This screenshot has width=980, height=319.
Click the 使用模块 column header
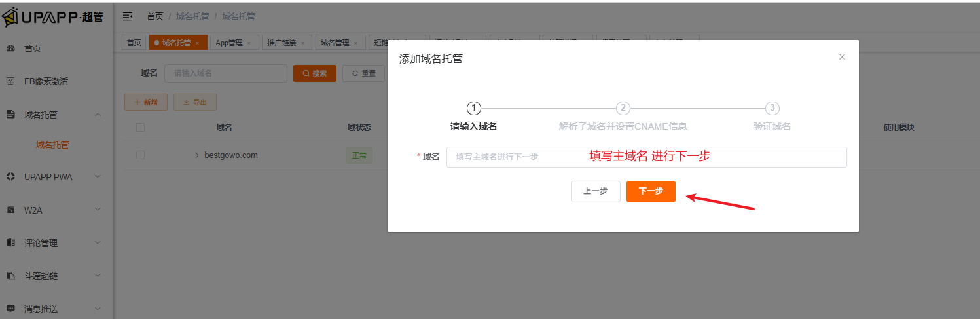(899, 128)
